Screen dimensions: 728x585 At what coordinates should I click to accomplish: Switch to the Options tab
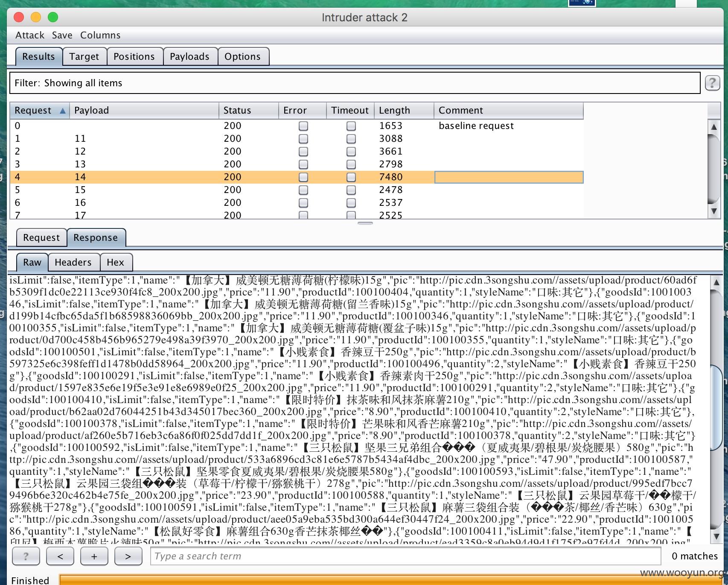tap(243, 56)
